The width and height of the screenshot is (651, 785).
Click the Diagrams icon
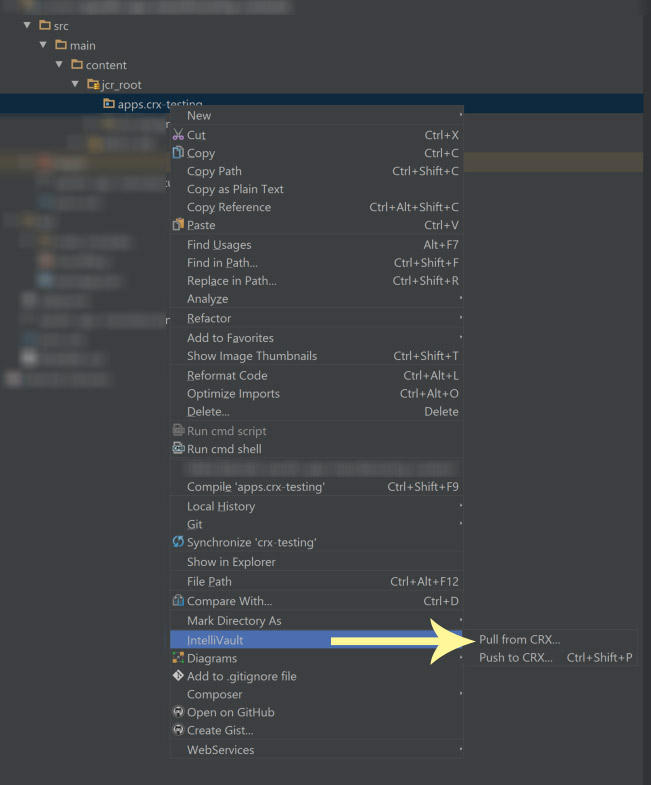coord(178,657)
